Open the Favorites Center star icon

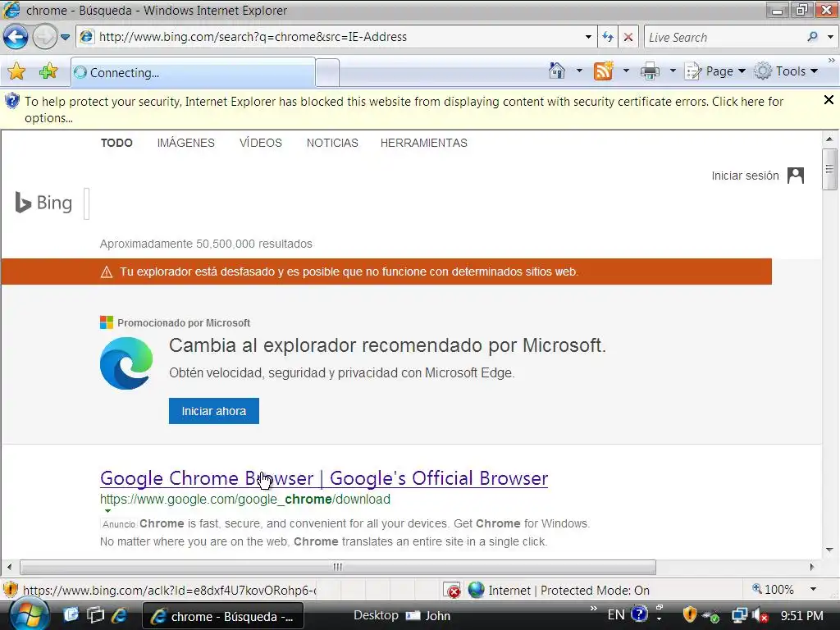pyautogui.click(x=16, y=71)
